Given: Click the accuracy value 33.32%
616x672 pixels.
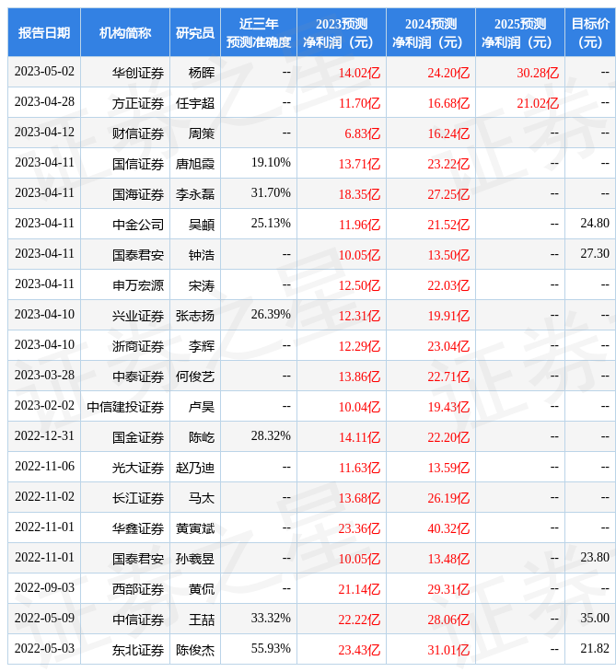Looking at the screenshot, I should tap(271, 619).
